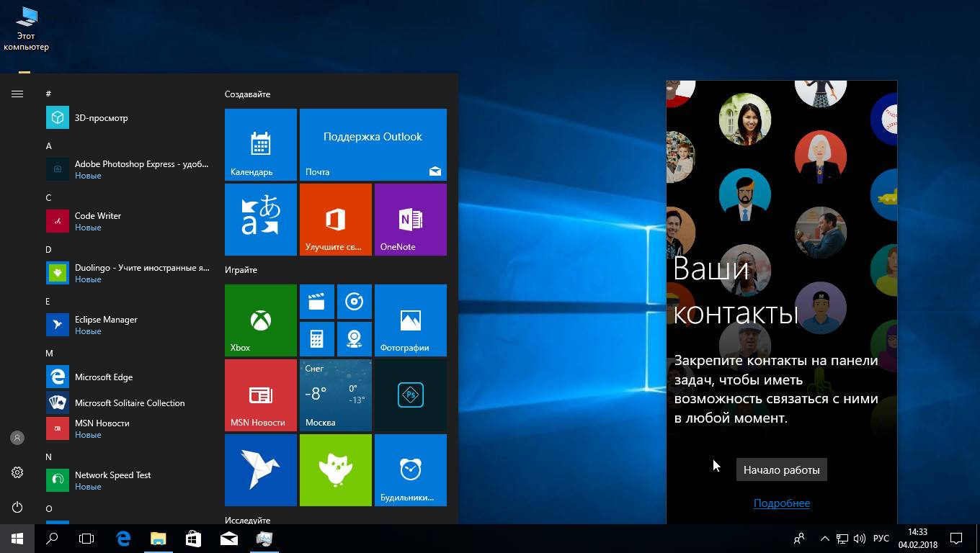Launch the green Duolingo owl tile

pyautogui.click(x=336, y=470)
